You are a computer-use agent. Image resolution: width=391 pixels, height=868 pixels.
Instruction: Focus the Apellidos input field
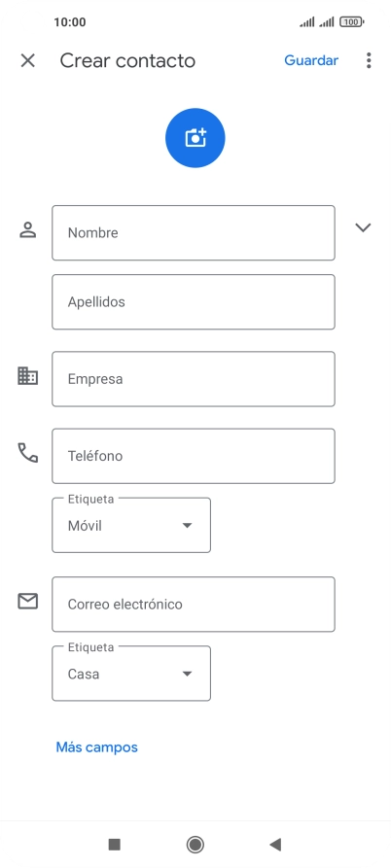tap(194, 301)
